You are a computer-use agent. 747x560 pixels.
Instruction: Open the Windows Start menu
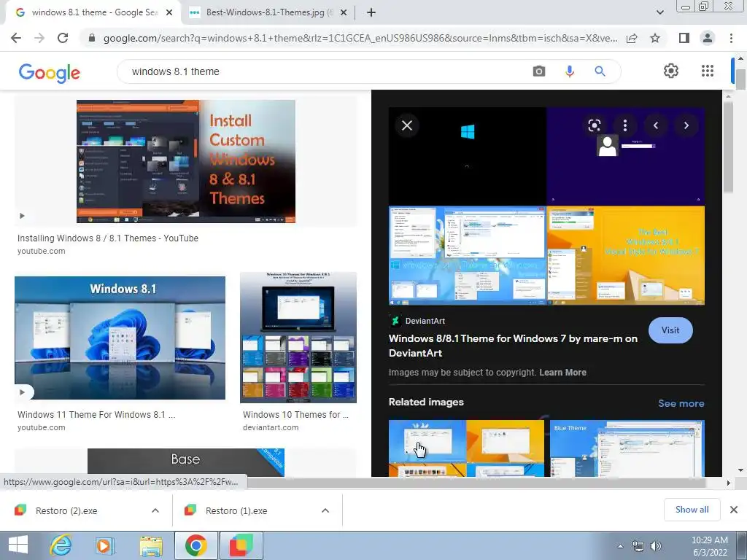[18, 545]
